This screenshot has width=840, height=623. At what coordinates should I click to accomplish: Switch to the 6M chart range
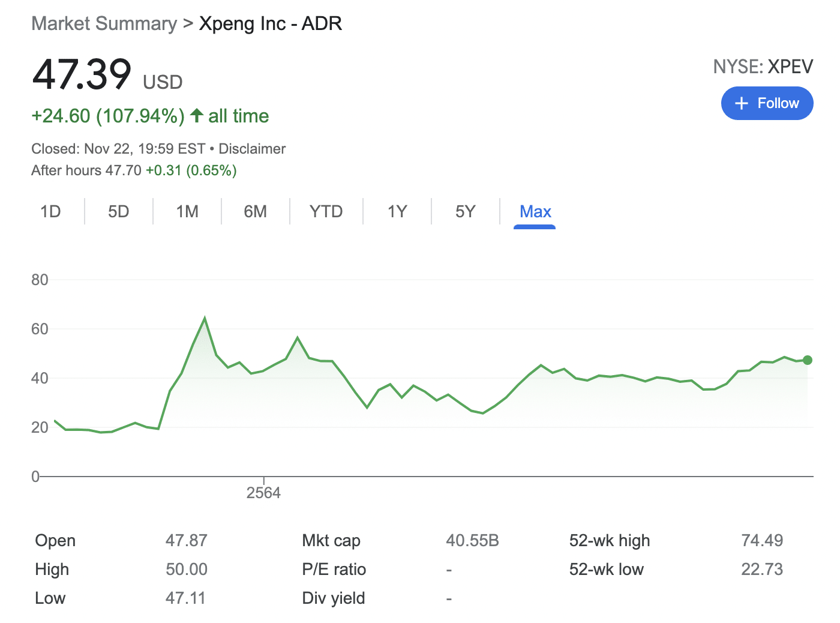pos(256,211)
